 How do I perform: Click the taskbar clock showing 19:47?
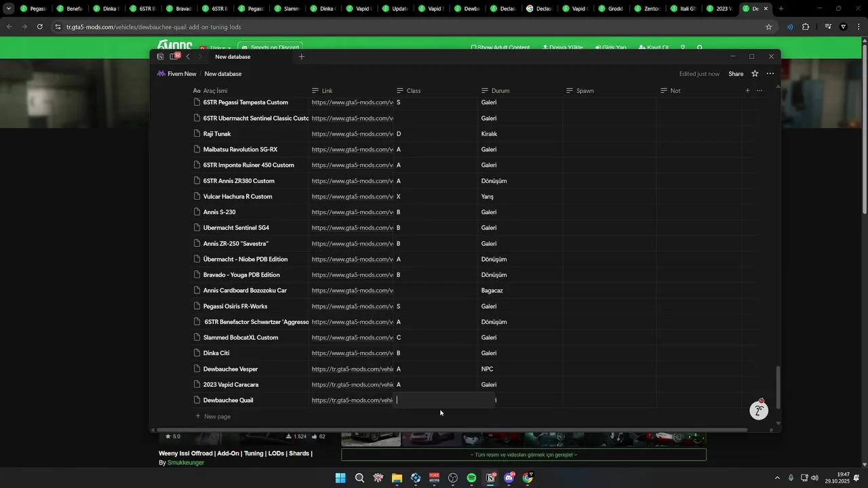[x=837, y=478]
